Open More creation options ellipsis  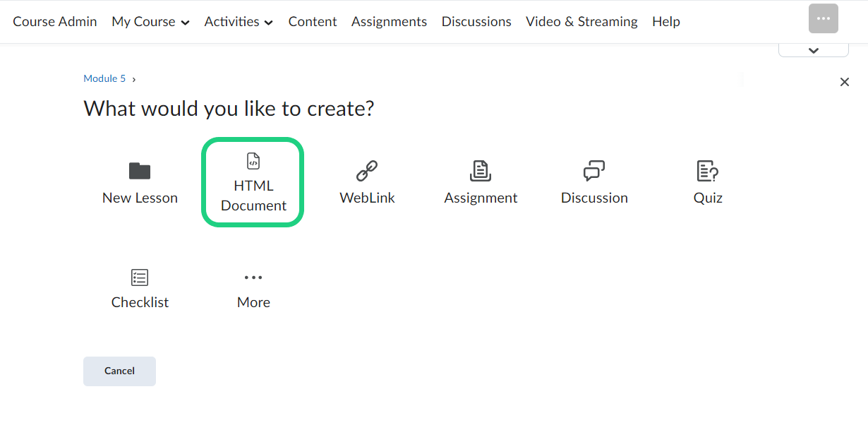[253, 277]
